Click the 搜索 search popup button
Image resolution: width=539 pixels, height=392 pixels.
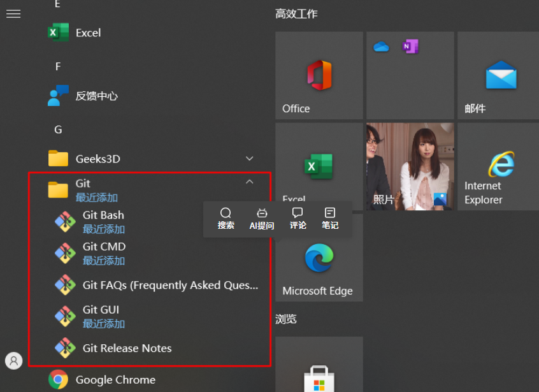(x=226, y=219)
